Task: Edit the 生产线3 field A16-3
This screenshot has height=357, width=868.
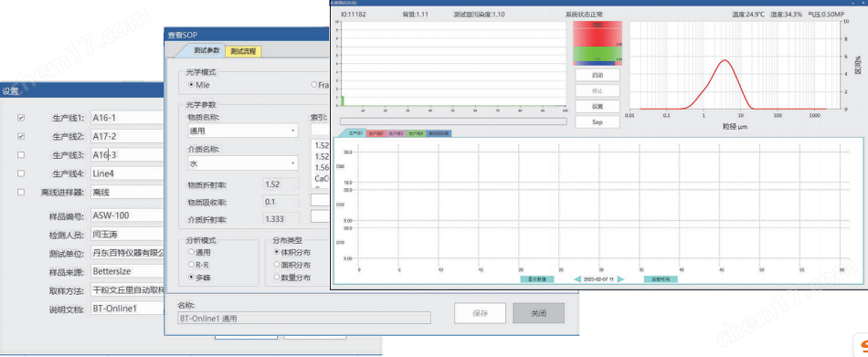Action: coord(127,155)
